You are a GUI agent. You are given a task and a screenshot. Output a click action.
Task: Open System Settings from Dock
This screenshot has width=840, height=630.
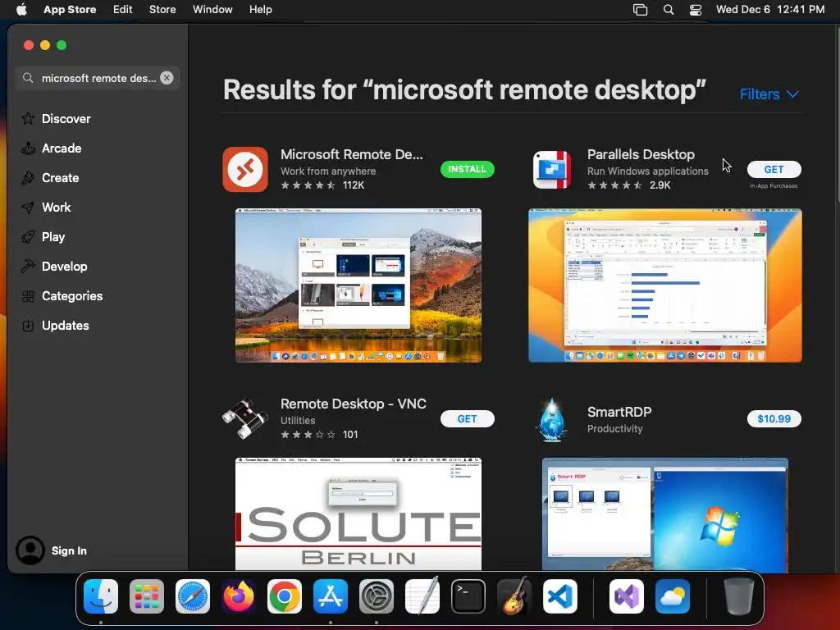tap(376, 596)
